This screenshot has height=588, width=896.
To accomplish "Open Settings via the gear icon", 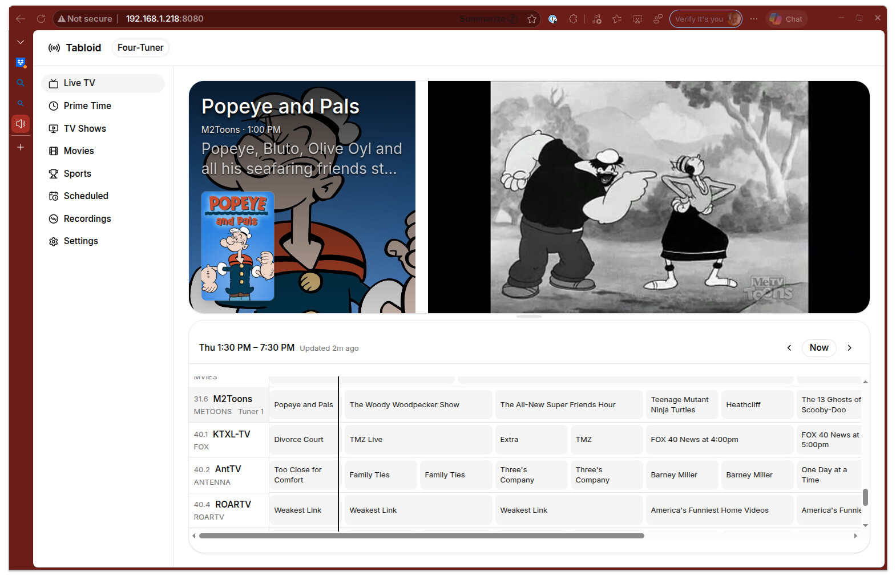I will pyautogui.click(x=54, y=241).
